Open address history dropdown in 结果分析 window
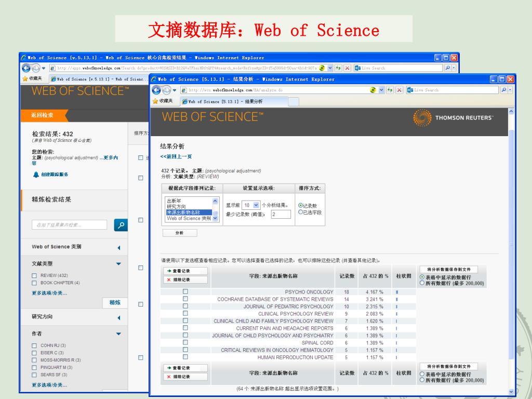 click(x=381, y=90)
